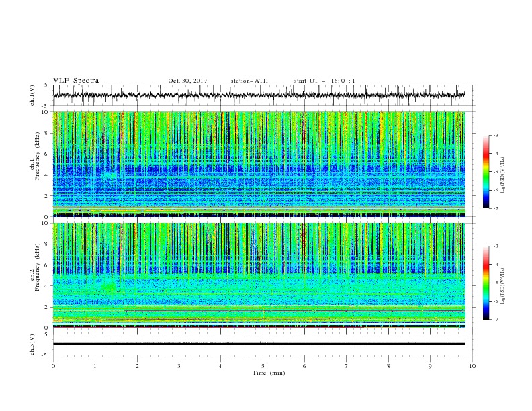This screenshot has width=532, height=411.
Task: Click the ch.1 colorbar "log(PSD)(V²/Hz)" label
Action: pos(502,175)
